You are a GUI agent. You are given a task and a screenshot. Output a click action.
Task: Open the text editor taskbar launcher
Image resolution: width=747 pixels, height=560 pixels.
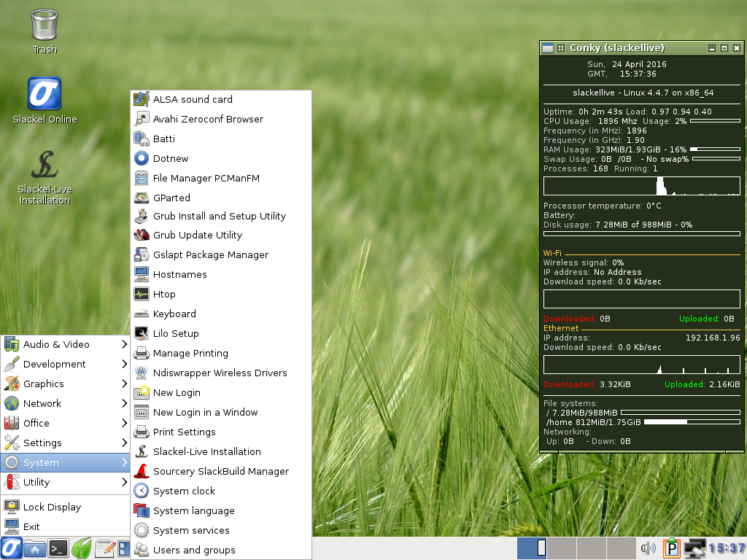click(x=105, y=549)
